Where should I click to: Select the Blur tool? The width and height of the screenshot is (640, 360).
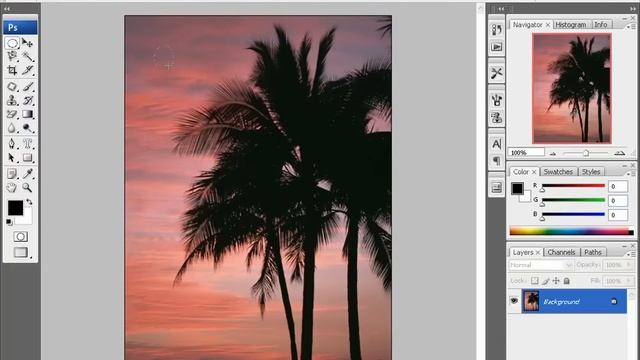point(12,128)
